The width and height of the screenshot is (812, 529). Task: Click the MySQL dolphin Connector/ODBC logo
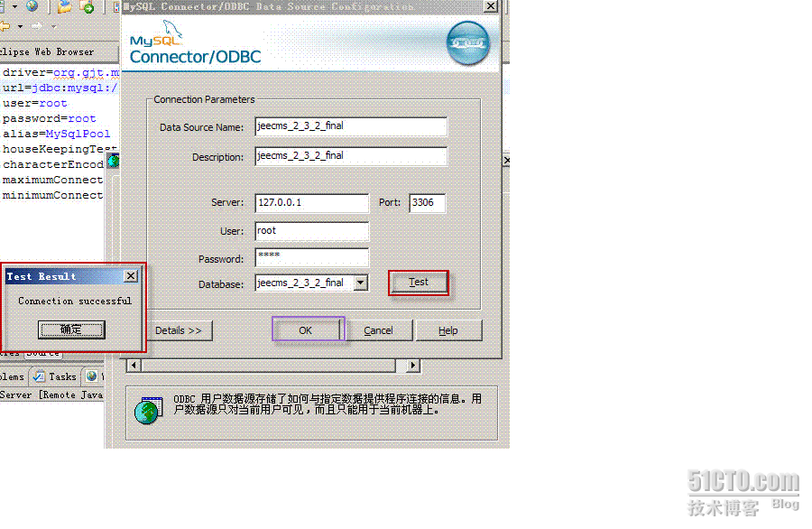point(195,43)
